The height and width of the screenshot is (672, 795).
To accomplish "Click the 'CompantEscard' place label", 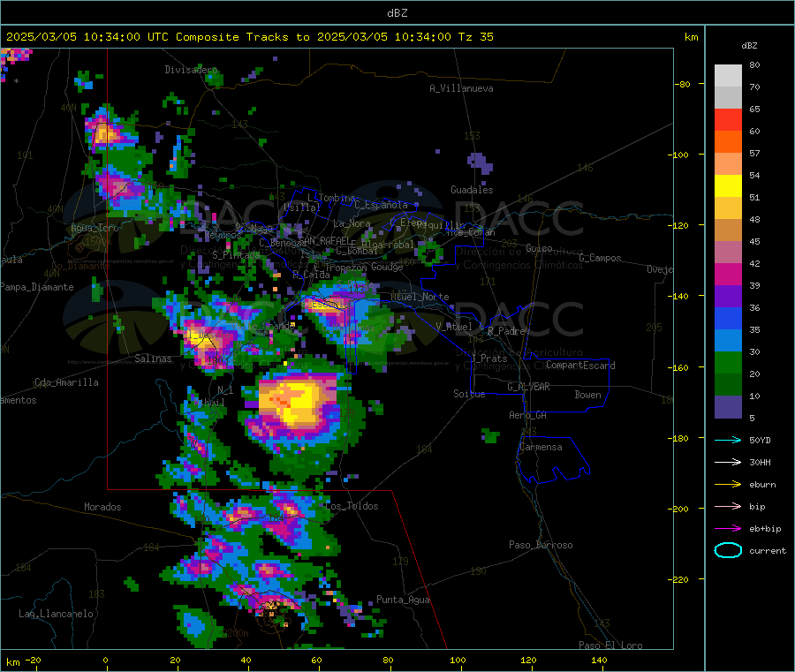I will point(580,366).
